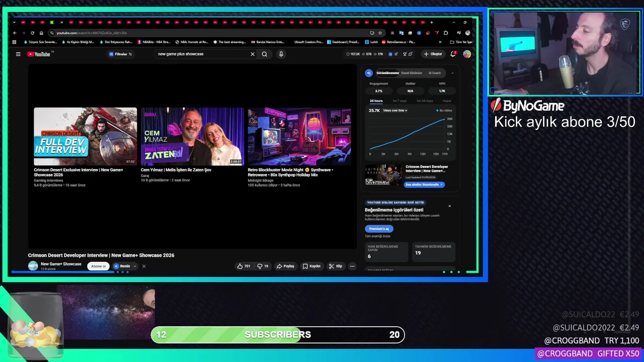Dismiss the Remix bar with X
This screenshot has height=362, width=644.
click(x=144, y=266)
